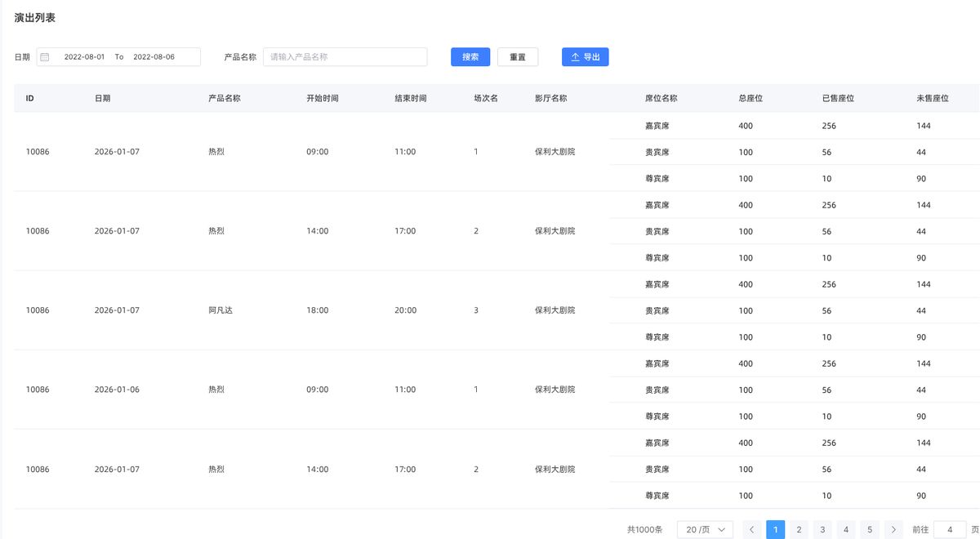Click the 影厅名称 column header
Viewport: 980px width, 539px height.
tap(551, 98)
